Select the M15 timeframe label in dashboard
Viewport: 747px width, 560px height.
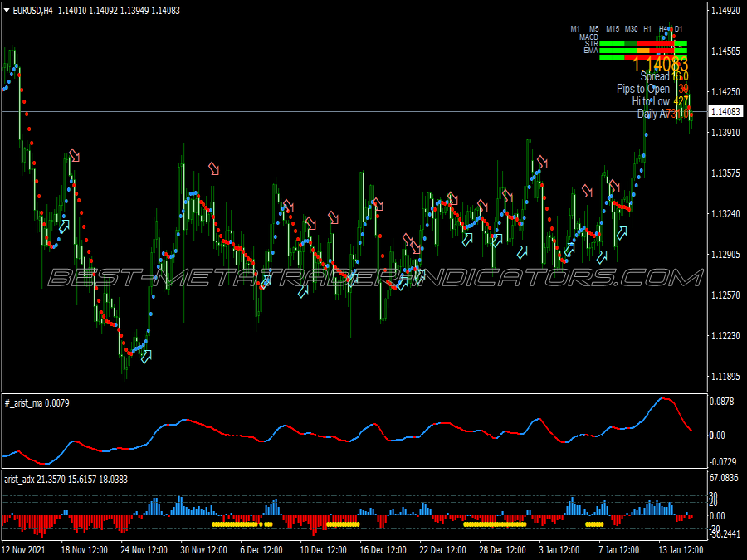click(613, 29)
